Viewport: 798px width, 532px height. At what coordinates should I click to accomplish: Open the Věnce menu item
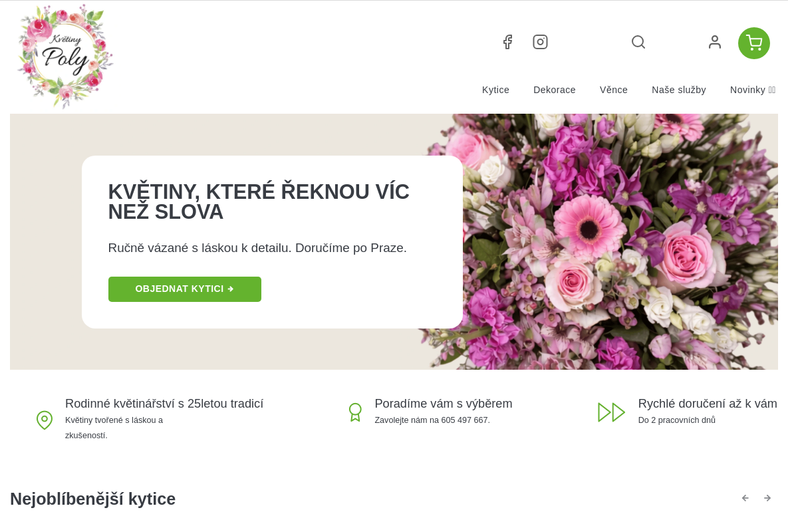(613, 90)
